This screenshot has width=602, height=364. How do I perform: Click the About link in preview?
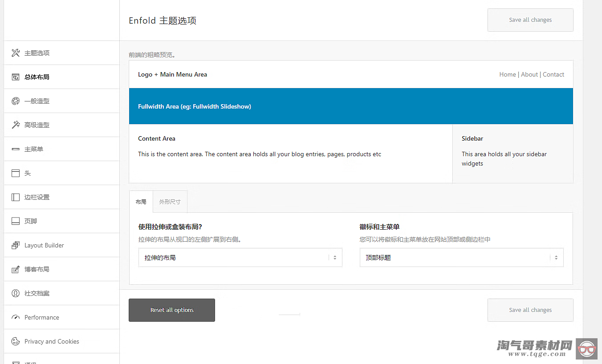coord(529,74)
